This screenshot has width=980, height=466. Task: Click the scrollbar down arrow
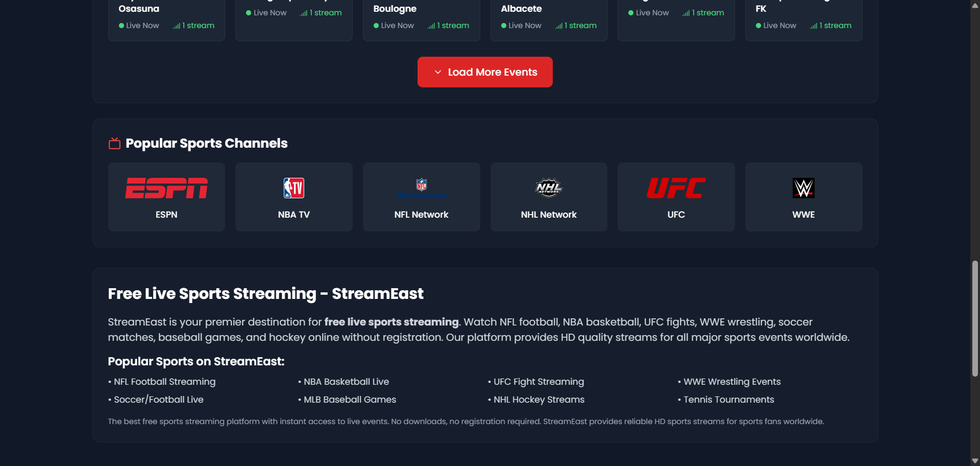(974, 460)
